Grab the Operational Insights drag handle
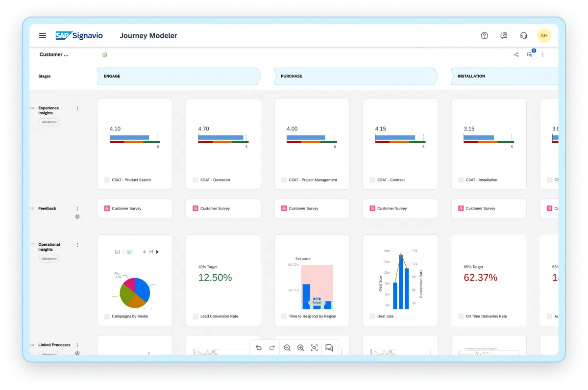This screenshot has width=588, height=390. 32,244
